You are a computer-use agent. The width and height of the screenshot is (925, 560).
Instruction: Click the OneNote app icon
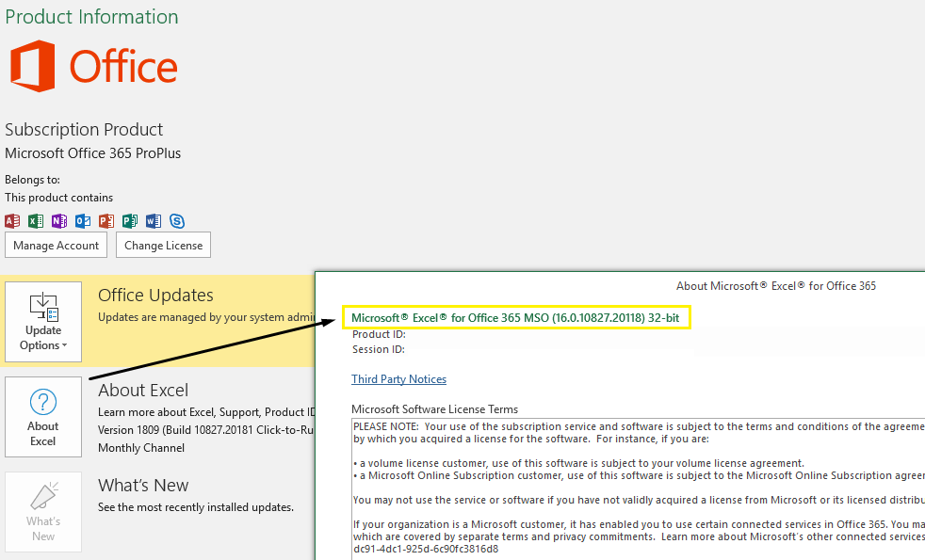click(x=59, y=221)
